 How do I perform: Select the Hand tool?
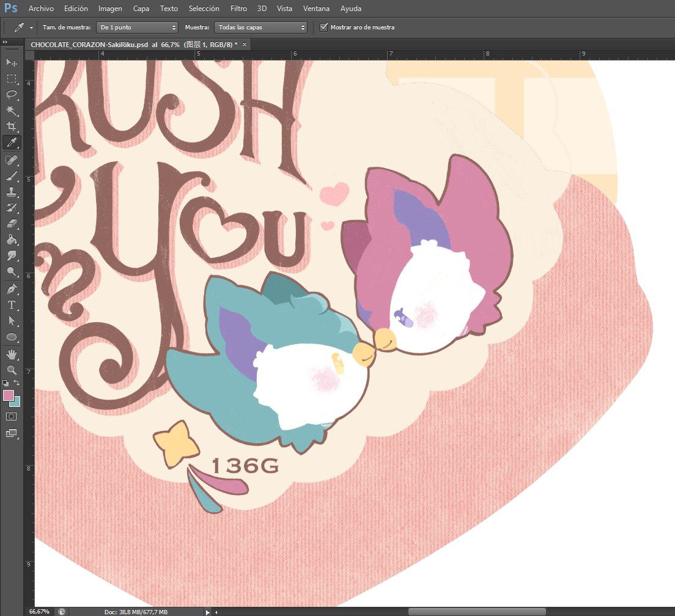[x=12, y=354]
